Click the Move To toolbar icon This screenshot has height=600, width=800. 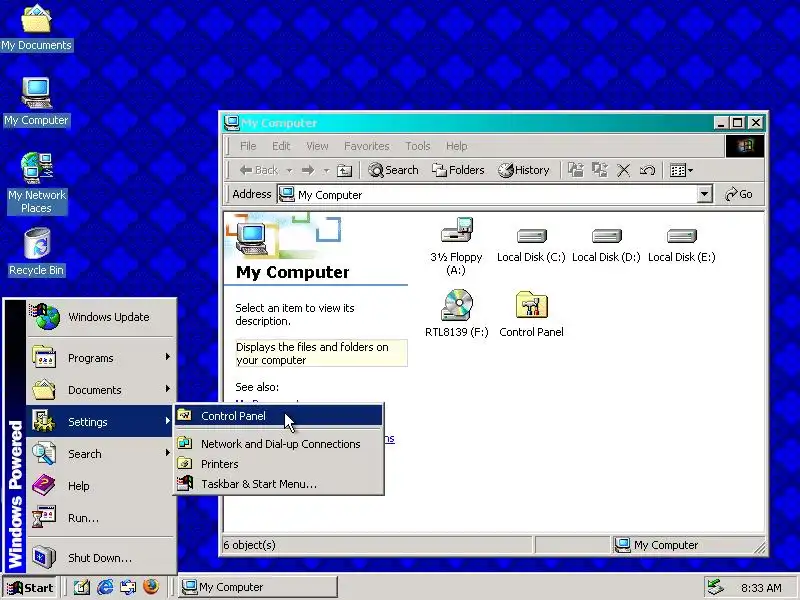576,170
